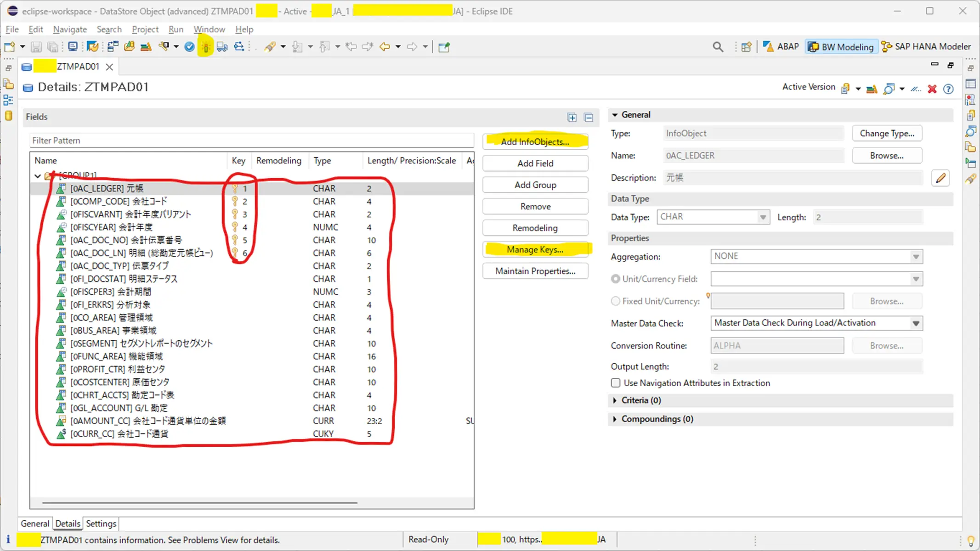Viewport: 980px width, 551px height.
Task: Click the Open Perspective icon
Action: tap(747, 47)
